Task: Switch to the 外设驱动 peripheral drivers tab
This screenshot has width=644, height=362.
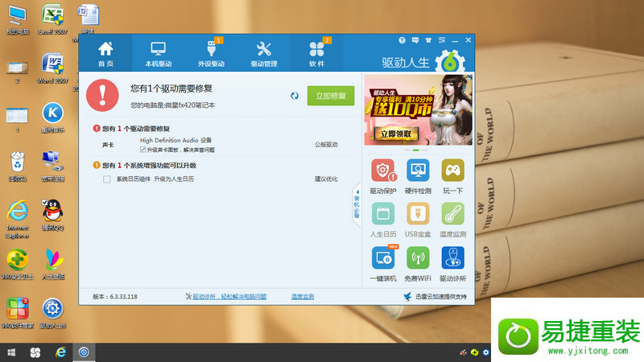Action: (x=211, y=53)
